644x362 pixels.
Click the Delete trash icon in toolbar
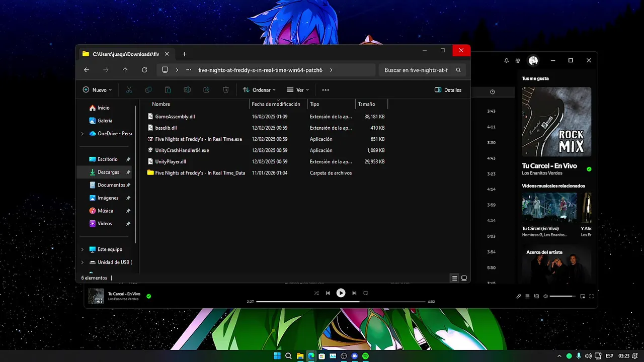(226, 90)
